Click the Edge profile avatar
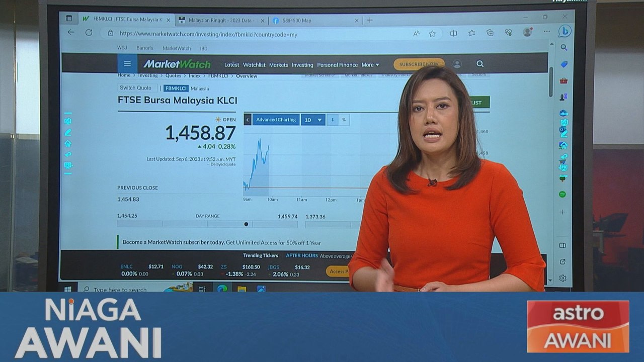The width and height of the screenshot is (644, 362). coord(527,32)
